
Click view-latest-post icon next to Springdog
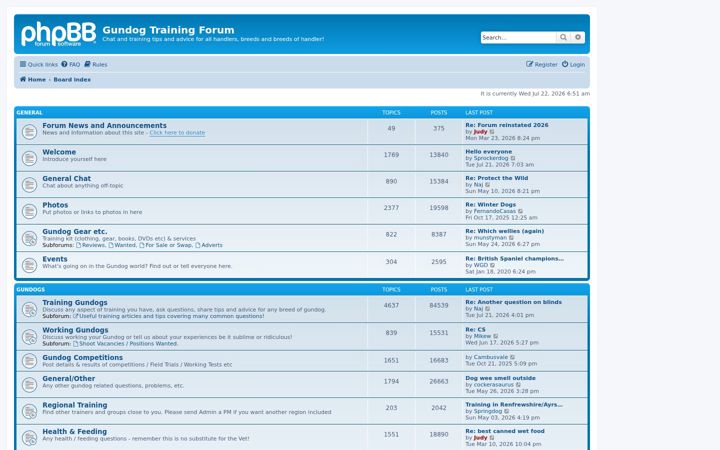point(507,412)
